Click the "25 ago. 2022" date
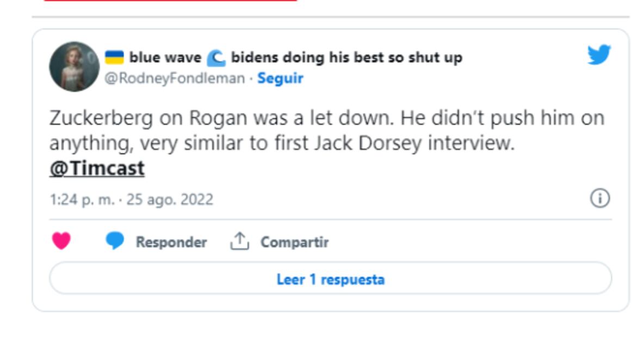Image resolution: width=644 pixels, height=337 pixels. tap(170, 199)
